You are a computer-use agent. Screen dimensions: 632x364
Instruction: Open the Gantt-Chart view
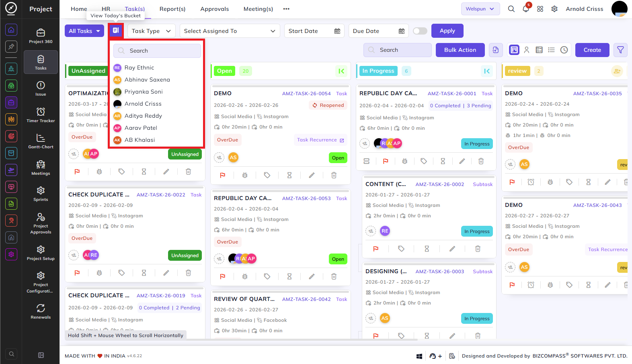tap(41, 141)
